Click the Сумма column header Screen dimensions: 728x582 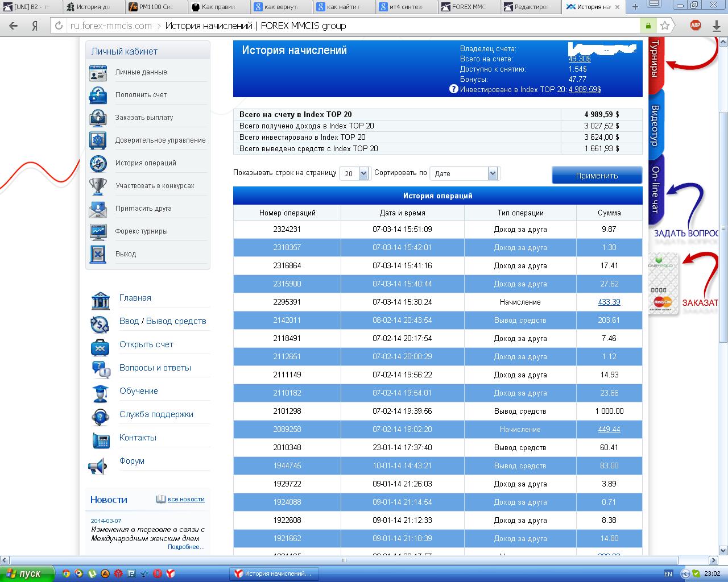(x=609, y=213)
